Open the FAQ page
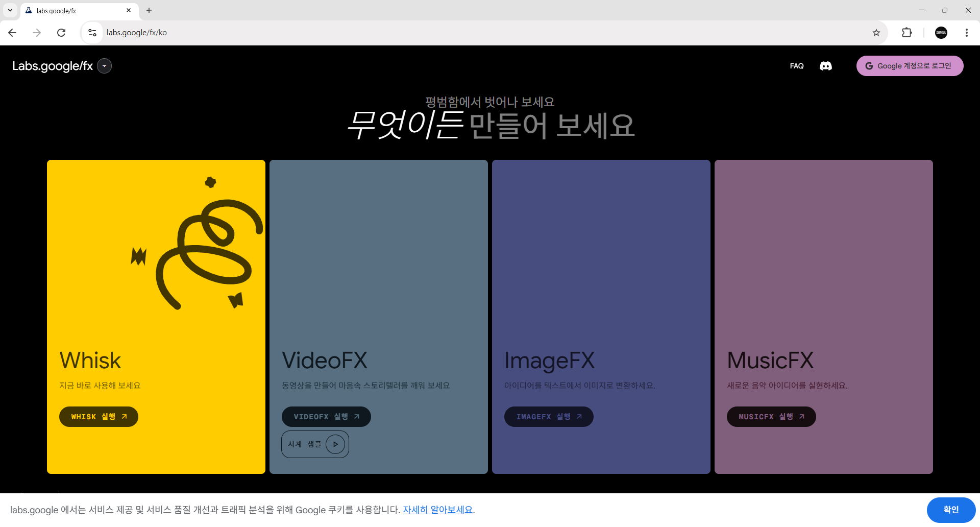Screen dimensions: 980x527 click(797, 66)
